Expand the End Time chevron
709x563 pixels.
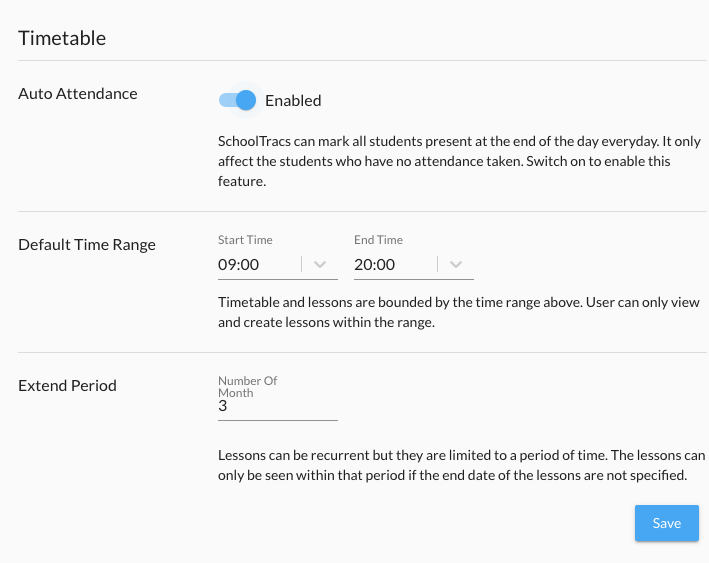[x=456, y=265]
